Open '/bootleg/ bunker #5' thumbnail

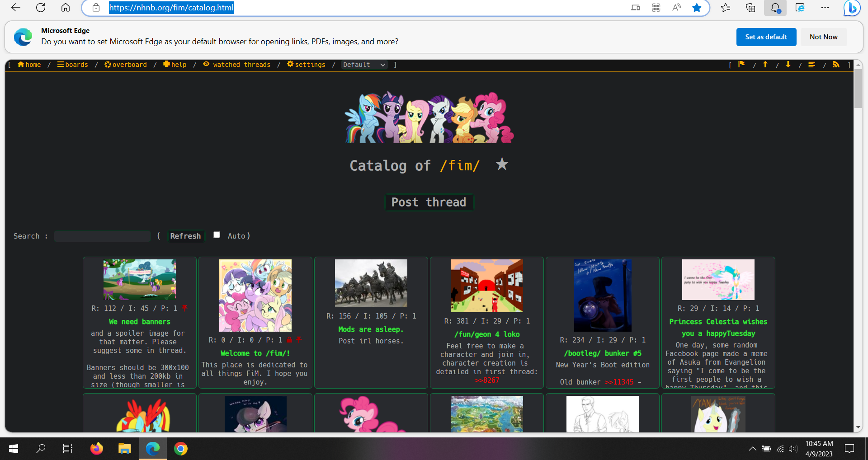pos(603,296)
